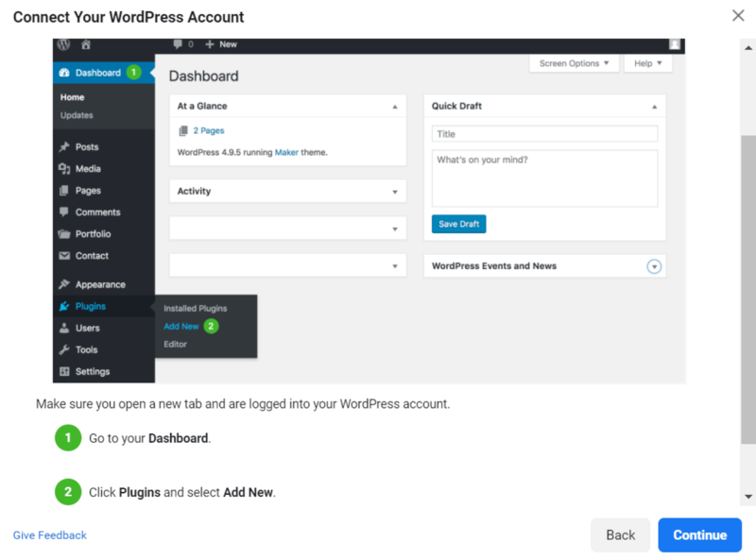Image resolution: width=756 pixels, height=560 pixels.
Task: Click the Continue button
Action: tap(699, 535)
